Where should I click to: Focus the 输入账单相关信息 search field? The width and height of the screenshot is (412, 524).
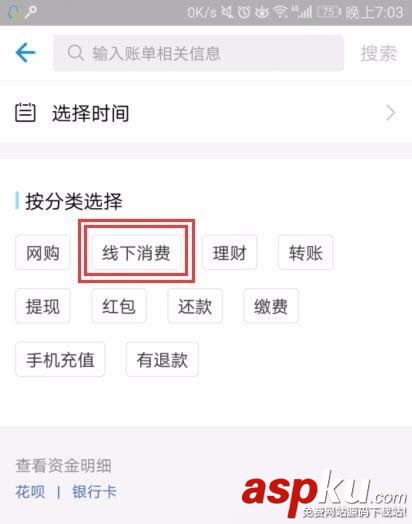pos(198,53)
